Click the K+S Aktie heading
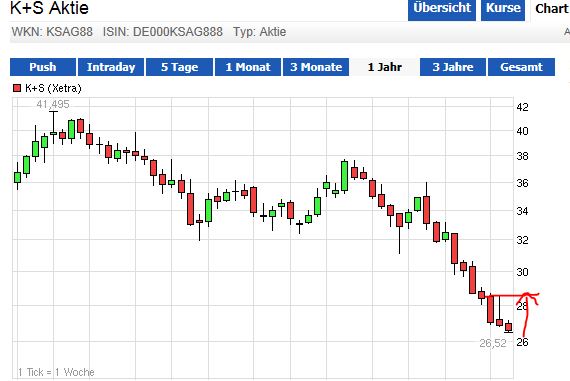 tap(49, 8)
